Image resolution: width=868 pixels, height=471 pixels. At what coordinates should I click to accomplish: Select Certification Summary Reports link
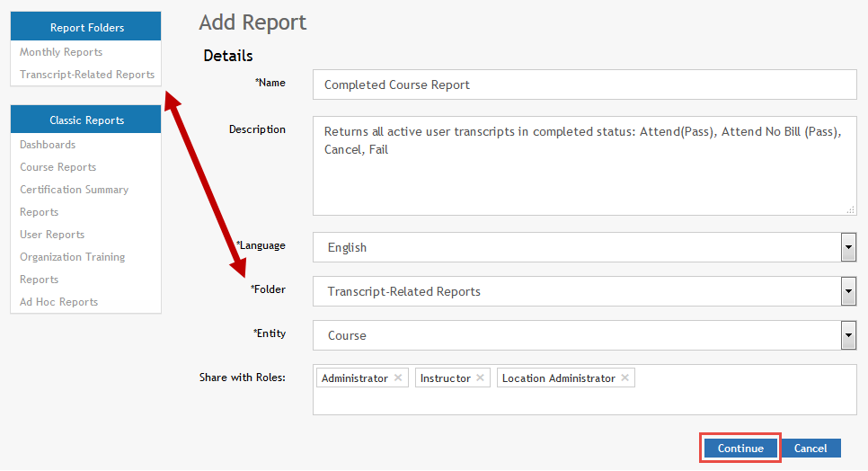point(74,190)
